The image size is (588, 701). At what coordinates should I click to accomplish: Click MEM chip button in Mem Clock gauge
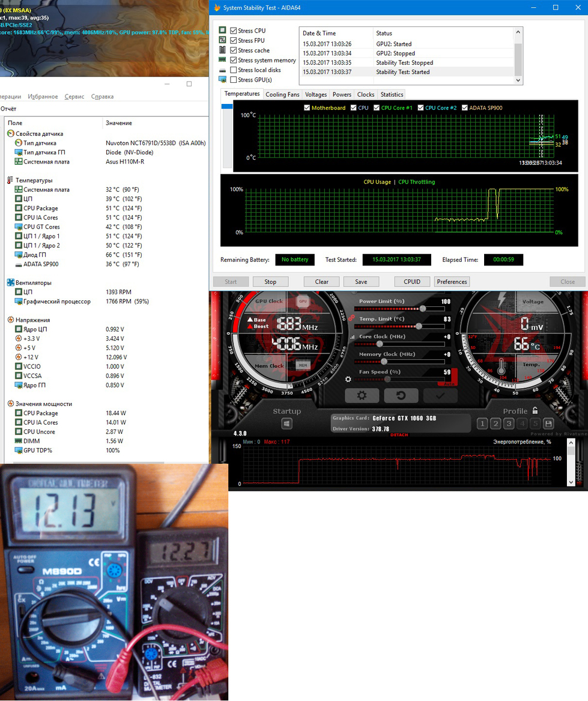[303, 365]
